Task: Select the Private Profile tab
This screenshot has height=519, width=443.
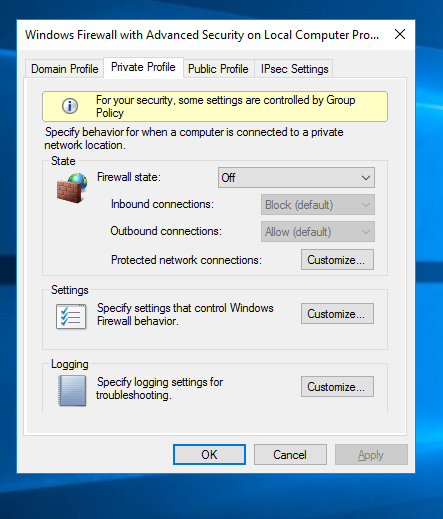Action: click(x=143, y=67)
